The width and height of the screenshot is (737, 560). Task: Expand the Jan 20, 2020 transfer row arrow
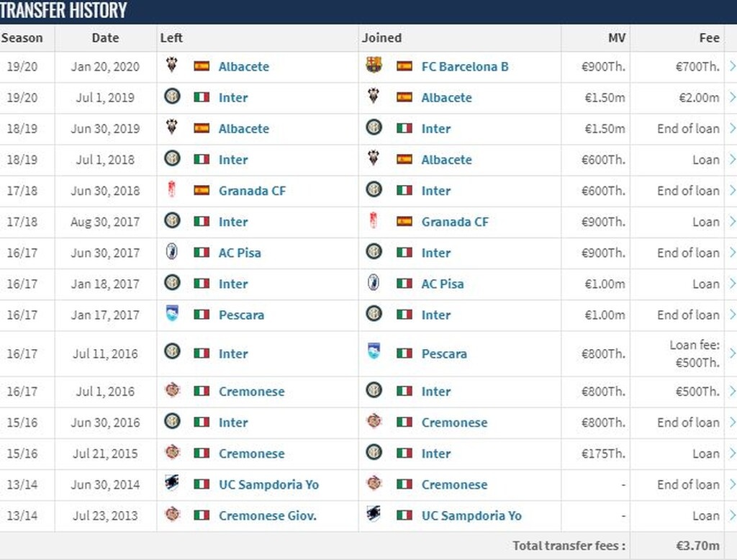tap(732, 66)
